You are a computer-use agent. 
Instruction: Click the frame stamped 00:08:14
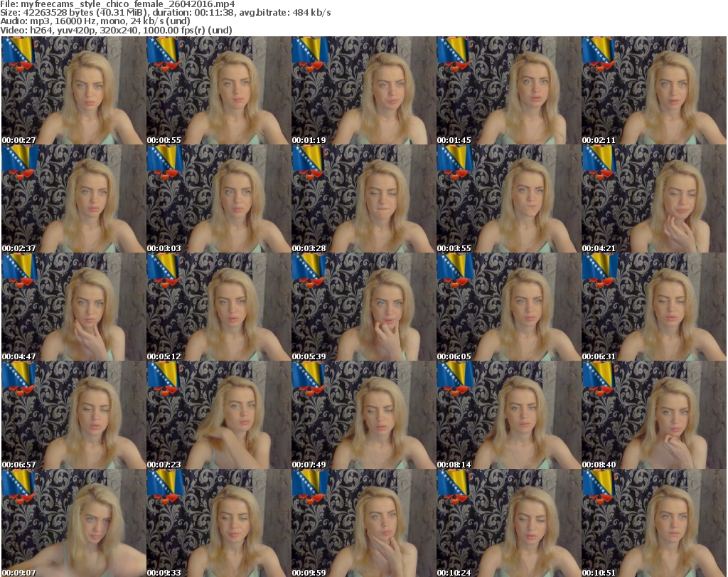[x=508, y=415]
